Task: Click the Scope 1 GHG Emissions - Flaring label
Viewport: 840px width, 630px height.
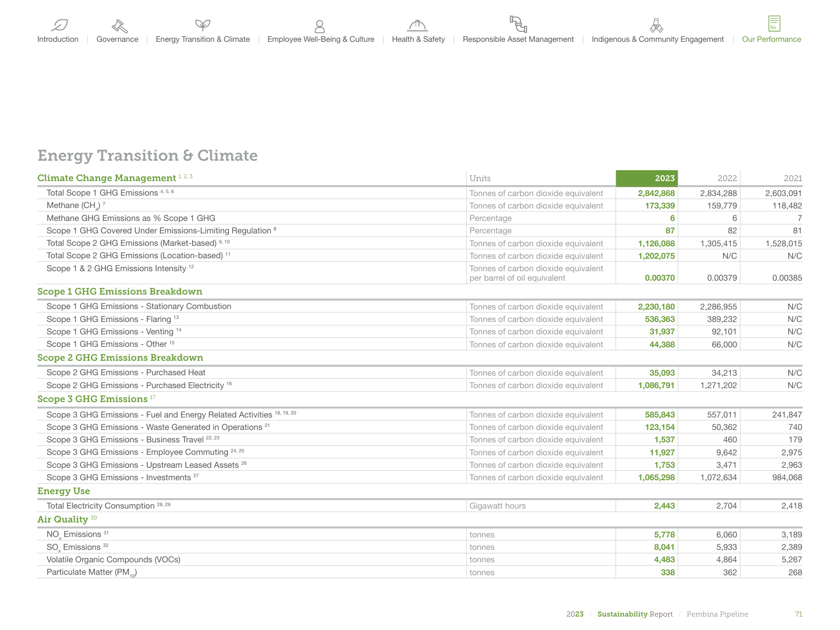Action: pyautogui.click(x=108, y=319)
